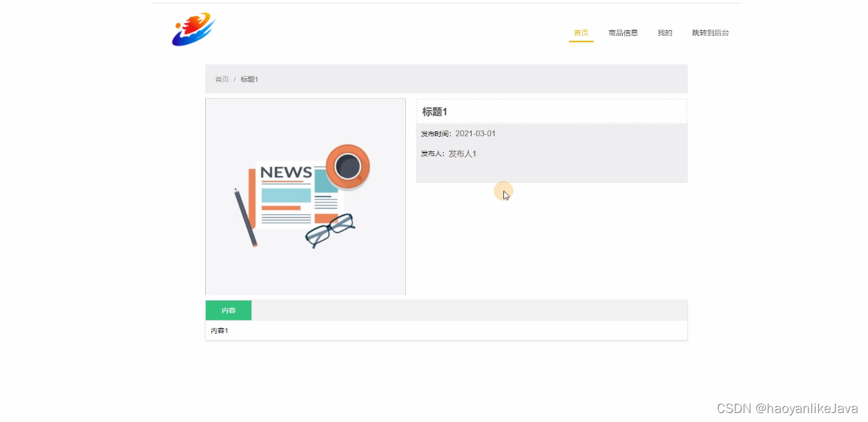Open the 首页 navigation tab
This screenshot has height=422, width=868.
(x=581, y=32)
